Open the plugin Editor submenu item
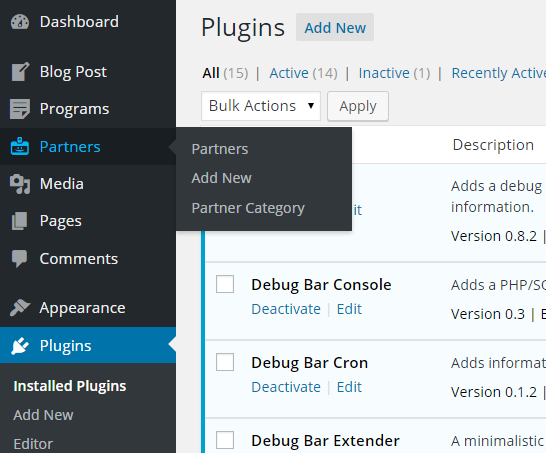The image size is (546, 453). tap(33, 444)
